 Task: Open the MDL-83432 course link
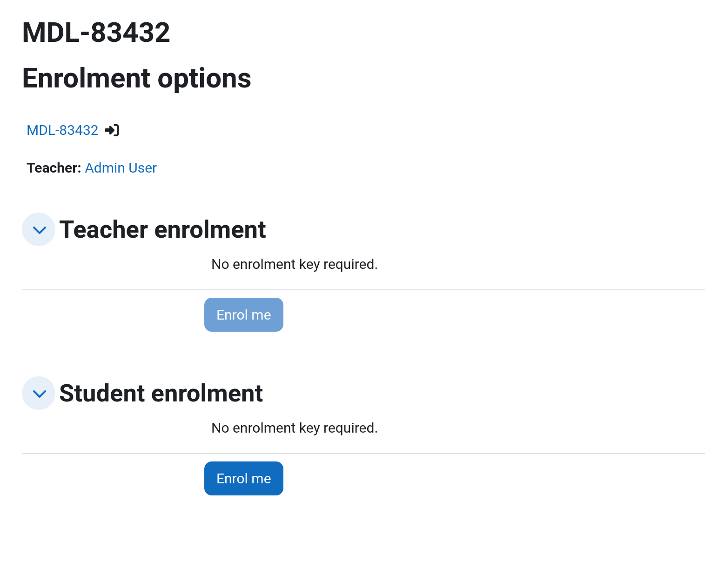tap(62, 130)
